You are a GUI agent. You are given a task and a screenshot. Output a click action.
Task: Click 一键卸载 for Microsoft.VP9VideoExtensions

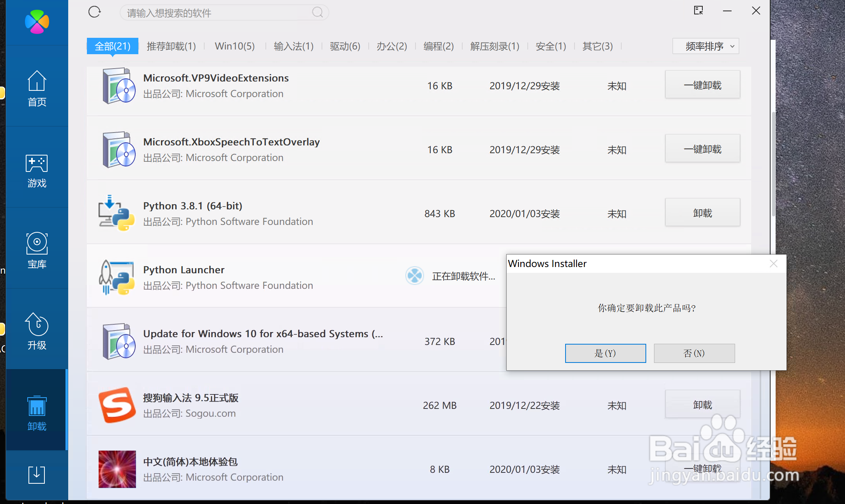(x=702, y=85)
